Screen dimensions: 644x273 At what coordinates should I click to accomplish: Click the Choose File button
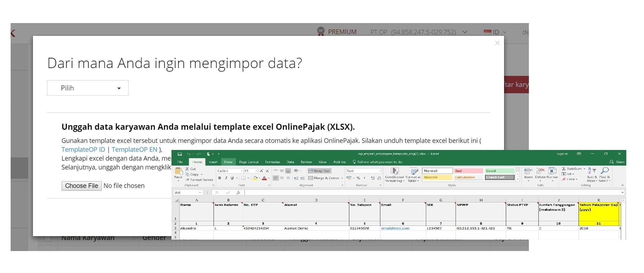tap(81, 186)
